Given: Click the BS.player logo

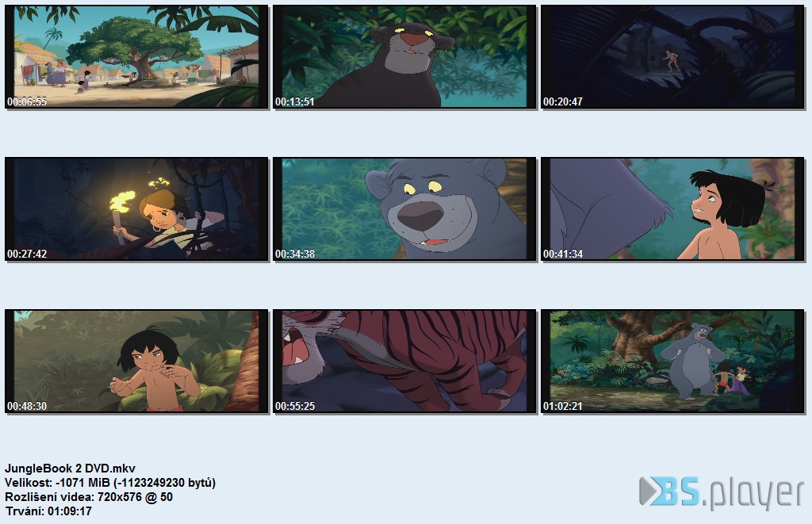Looking at the screenshot, I should (x=722, y=492).
